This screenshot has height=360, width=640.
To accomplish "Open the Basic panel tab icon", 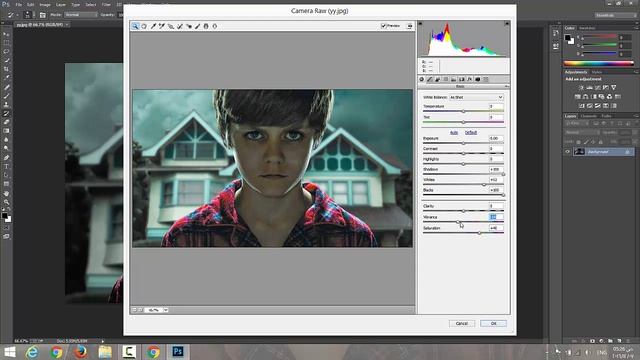I will point(422,79).
